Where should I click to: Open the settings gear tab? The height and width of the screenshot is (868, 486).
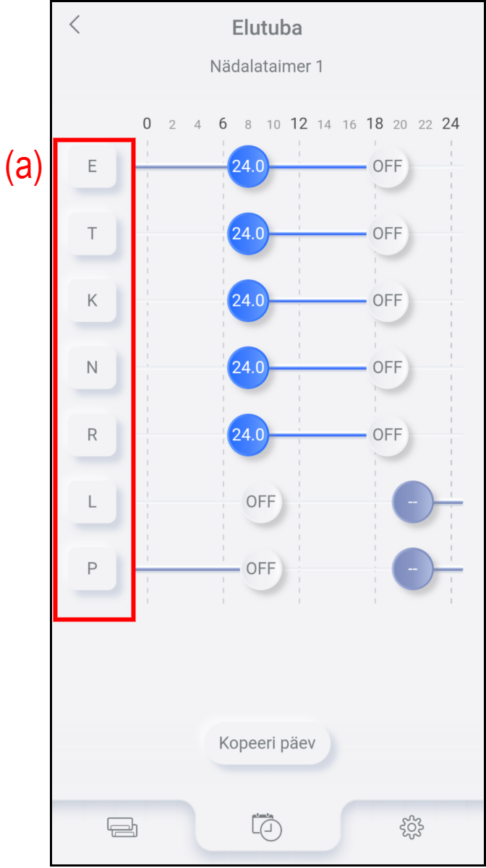pyautogui.click(x=412, y=826)
